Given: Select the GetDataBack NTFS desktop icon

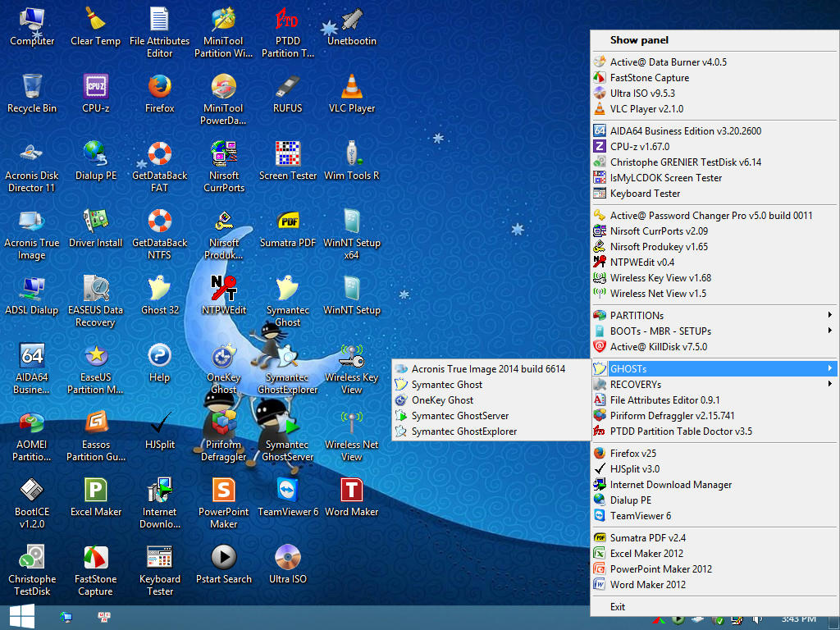Looking at the screenshot, I should pyautogui.click(x=160, y=234).
